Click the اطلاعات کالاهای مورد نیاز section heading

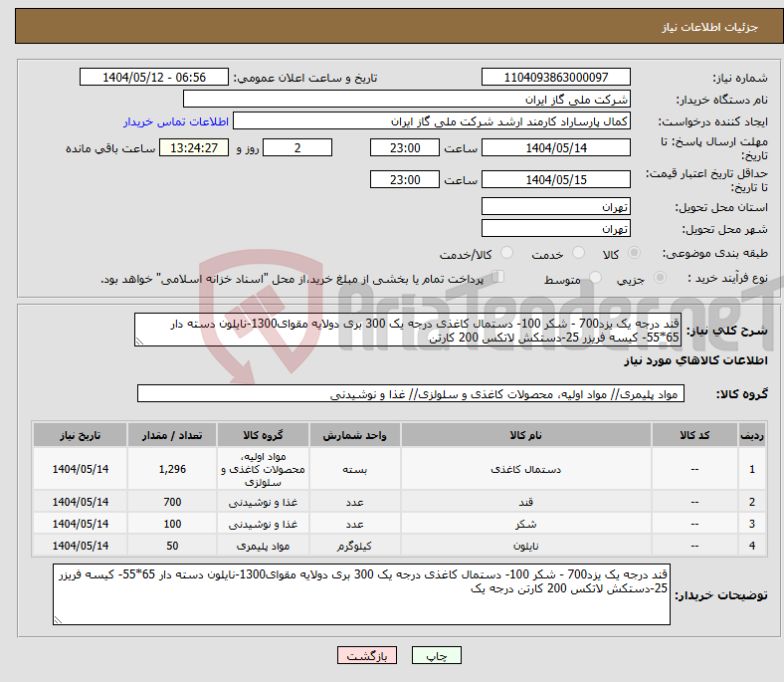click(695, 360)
